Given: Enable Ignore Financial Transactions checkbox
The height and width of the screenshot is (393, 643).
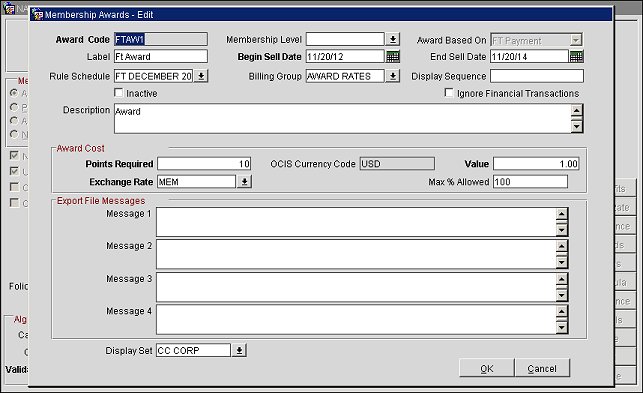Looking at the screenshot, I should [x=449, y=93].
